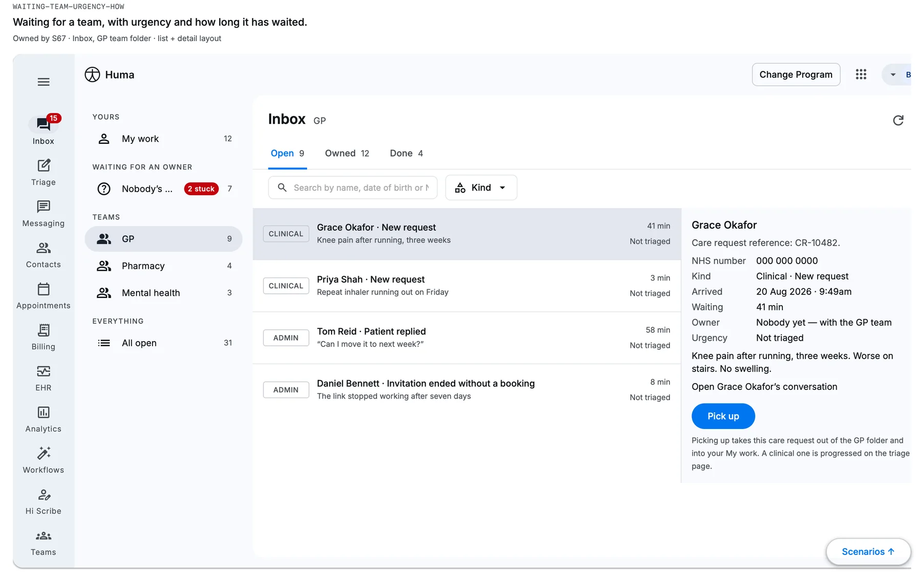Image resolution: width=924 pixels, height=578 pixels.
Task: Select Priya Shah's new request row
Action: point(467,286)
